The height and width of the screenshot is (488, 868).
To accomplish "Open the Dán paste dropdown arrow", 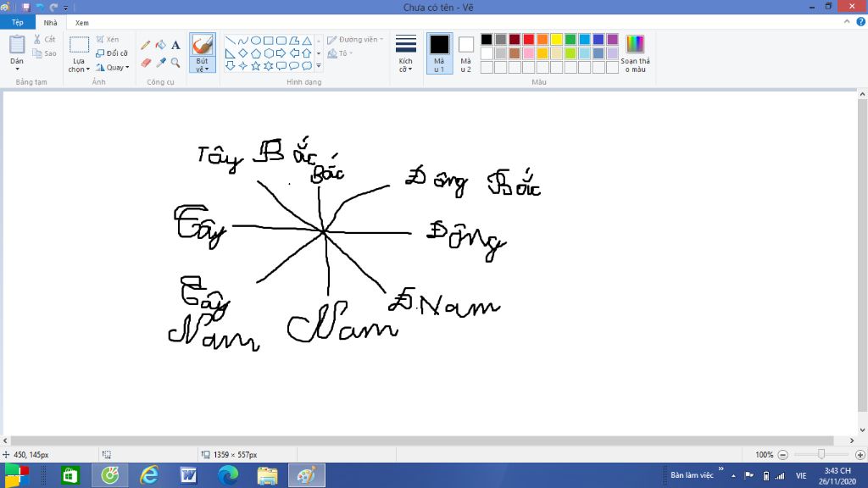I will coord(17,69).
